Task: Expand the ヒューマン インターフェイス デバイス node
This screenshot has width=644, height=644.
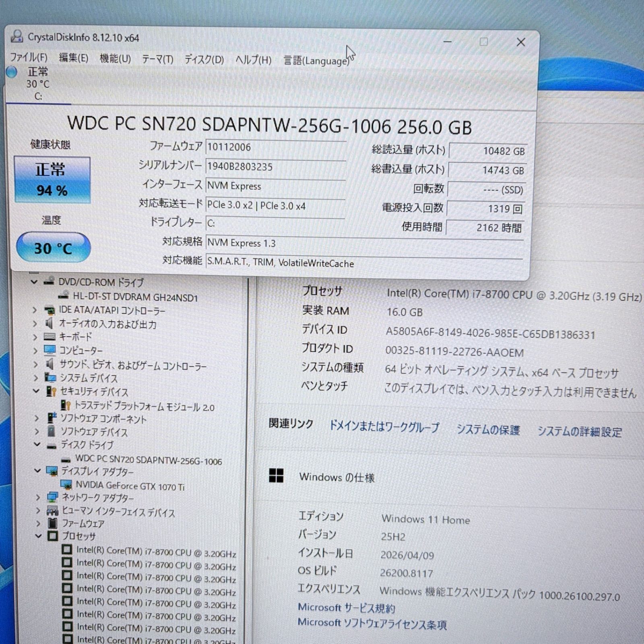Action: point(38,510)
